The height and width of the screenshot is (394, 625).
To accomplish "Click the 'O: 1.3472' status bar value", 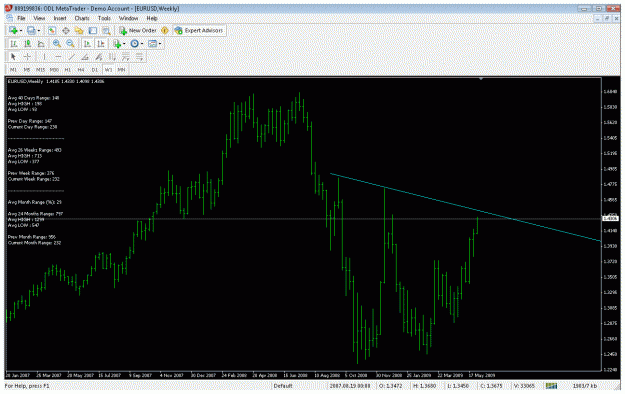I will (x=390, y=386).
